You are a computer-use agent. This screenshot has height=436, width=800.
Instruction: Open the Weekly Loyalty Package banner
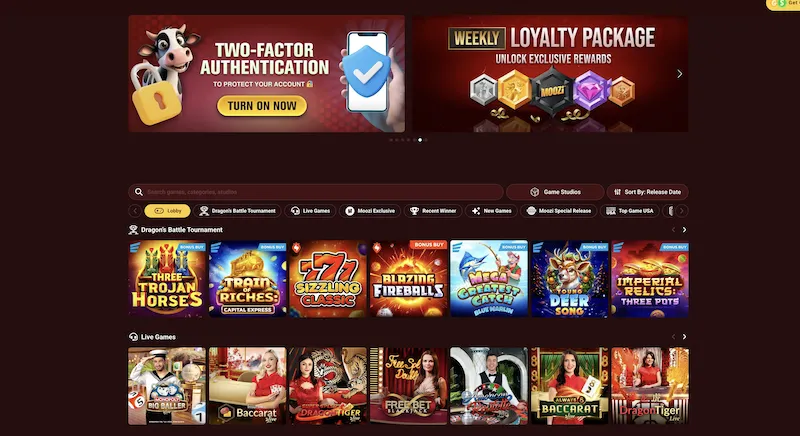(x=550, y=73)
